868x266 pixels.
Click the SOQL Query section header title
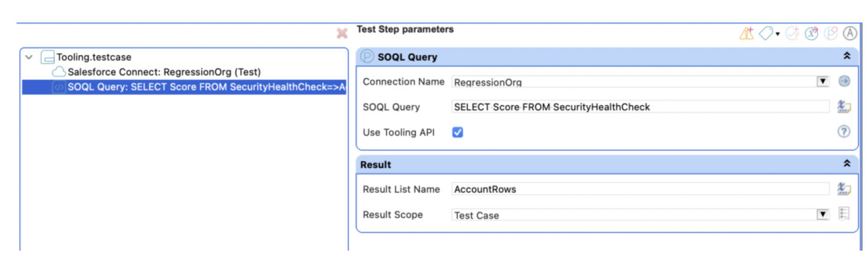[407, 57]
